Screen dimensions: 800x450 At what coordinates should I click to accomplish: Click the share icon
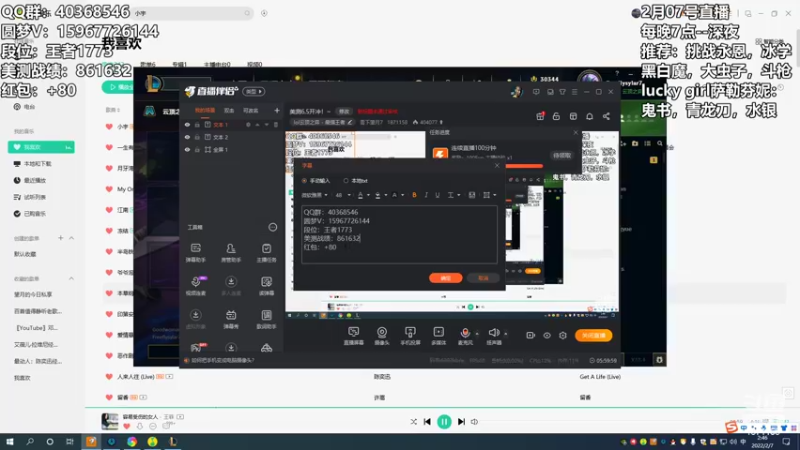(x=606, y=116)
